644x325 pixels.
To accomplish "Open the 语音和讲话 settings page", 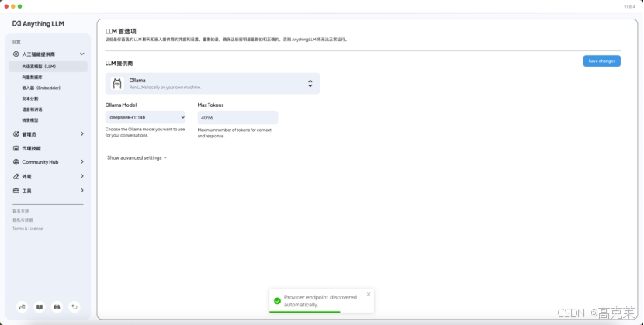I will point(32,109).
